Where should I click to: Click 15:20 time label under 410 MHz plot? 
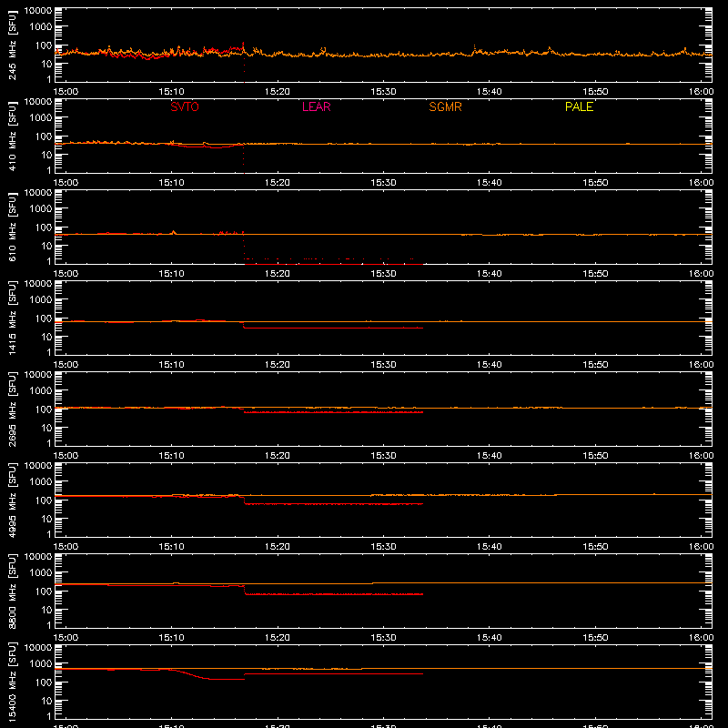(278, 183)
